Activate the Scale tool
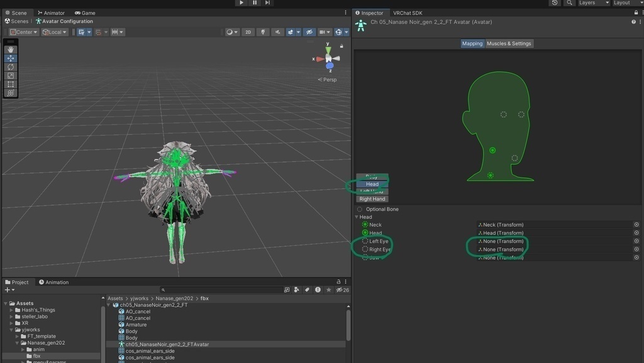The image size is (644, 363). coord(10,75)
